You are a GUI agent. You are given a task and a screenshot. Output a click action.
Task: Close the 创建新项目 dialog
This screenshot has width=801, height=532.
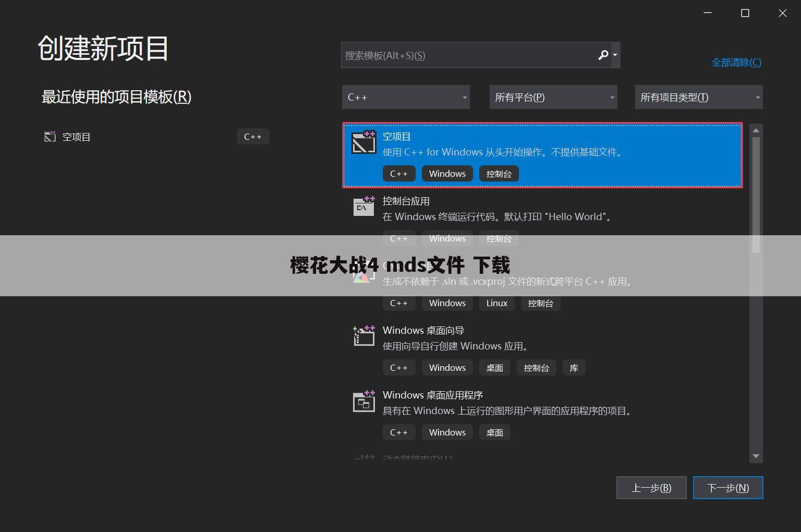coord(783,13)
